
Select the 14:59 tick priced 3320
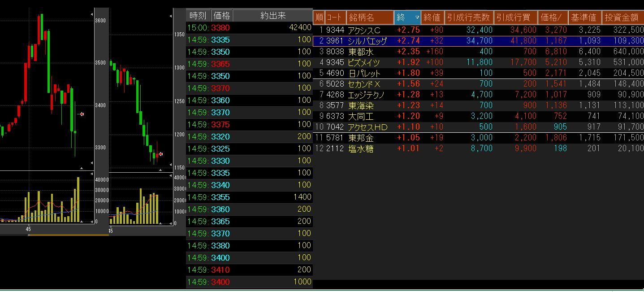249,136
